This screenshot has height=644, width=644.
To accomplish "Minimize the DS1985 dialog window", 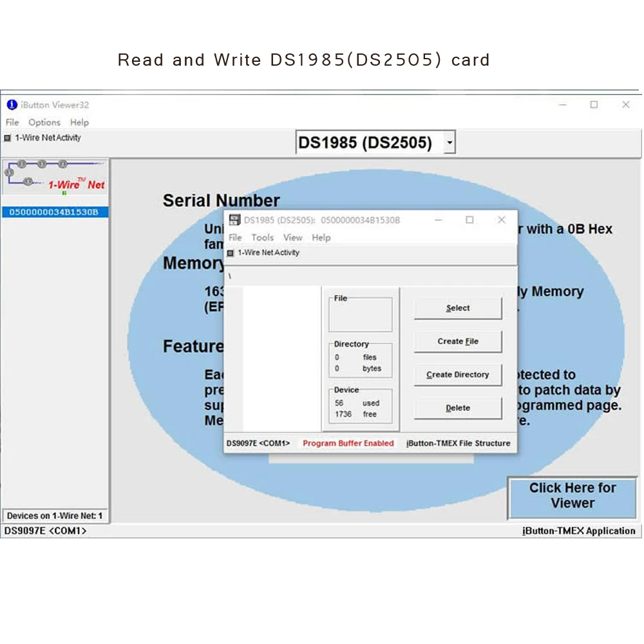I will [438, 220].
